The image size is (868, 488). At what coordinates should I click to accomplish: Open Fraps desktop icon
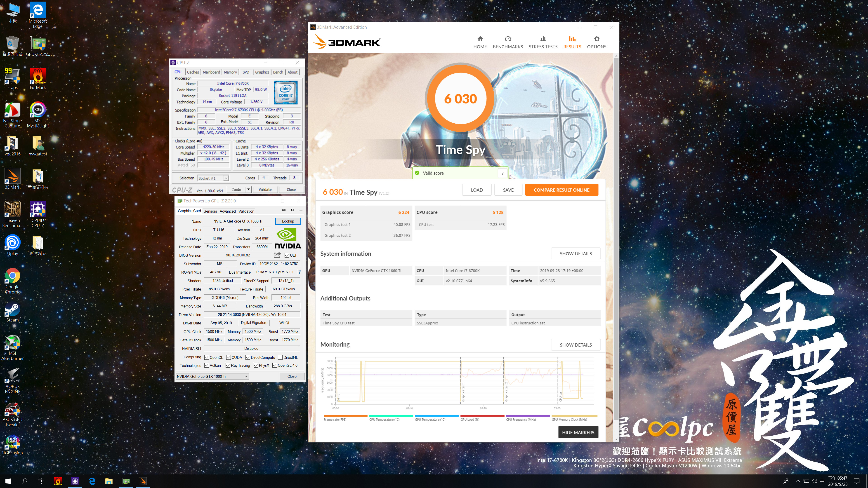12,79
